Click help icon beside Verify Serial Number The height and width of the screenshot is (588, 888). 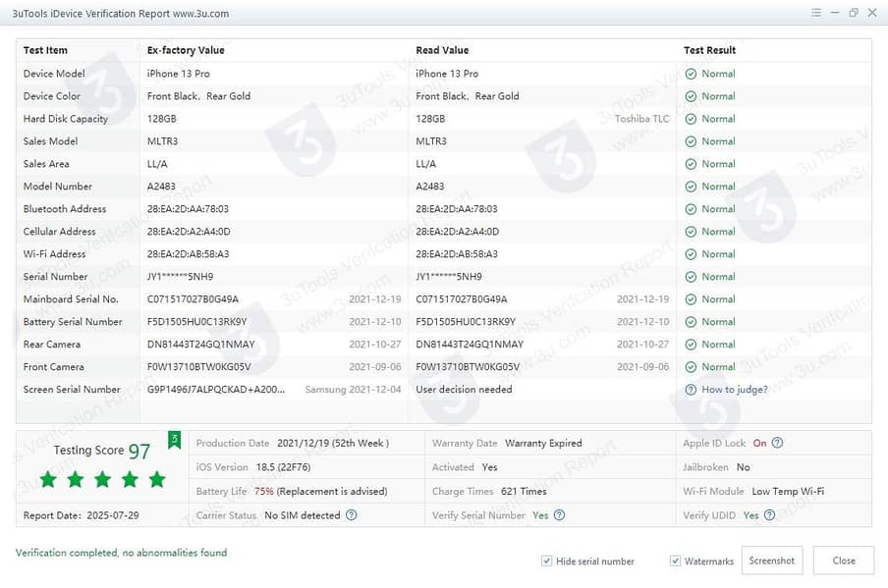point(559,515)
